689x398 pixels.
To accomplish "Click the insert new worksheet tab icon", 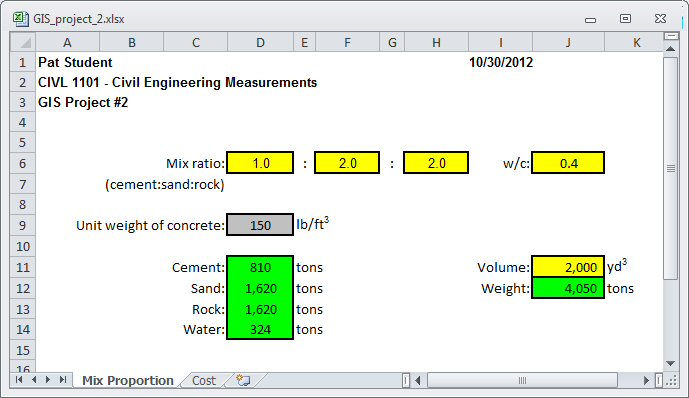I will click(x=243, y=380).
